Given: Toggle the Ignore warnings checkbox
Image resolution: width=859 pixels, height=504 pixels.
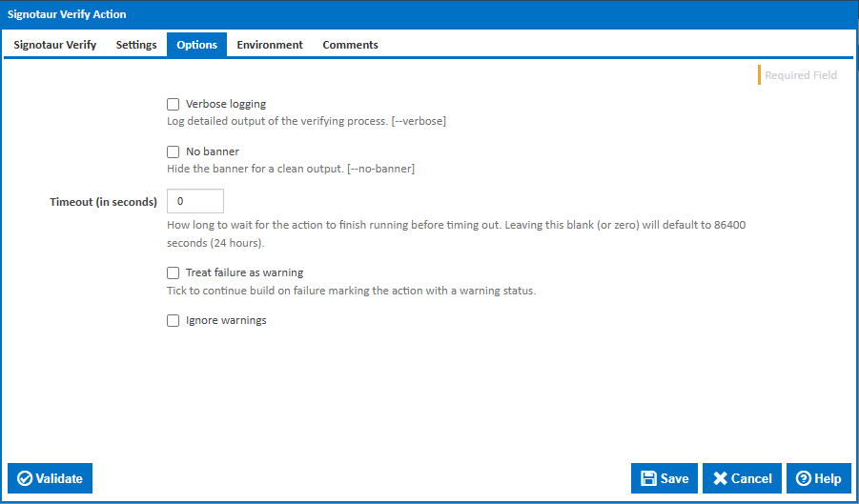Looking at the screenshot, I should pos(174,321).
